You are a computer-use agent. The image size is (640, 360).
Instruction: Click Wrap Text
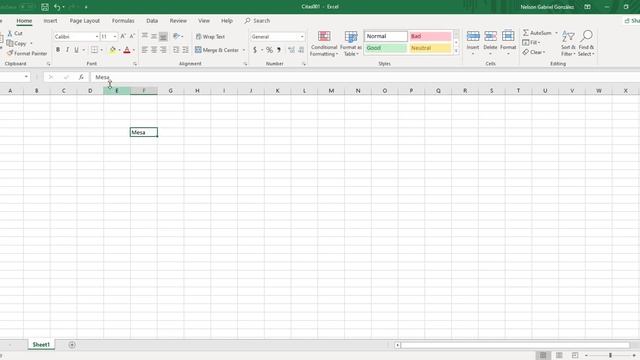[210, 37]
